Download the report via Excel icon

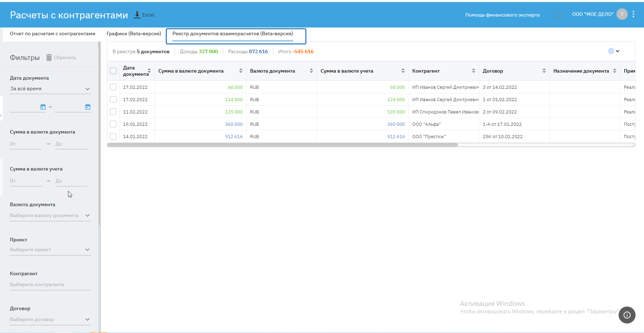click(x=137, y=15)
